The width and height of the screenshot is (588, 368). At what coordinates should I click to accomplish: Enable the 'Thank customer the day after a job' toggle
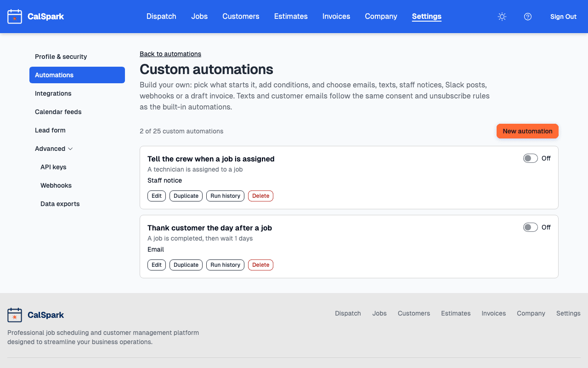click(x=531, y=227)
